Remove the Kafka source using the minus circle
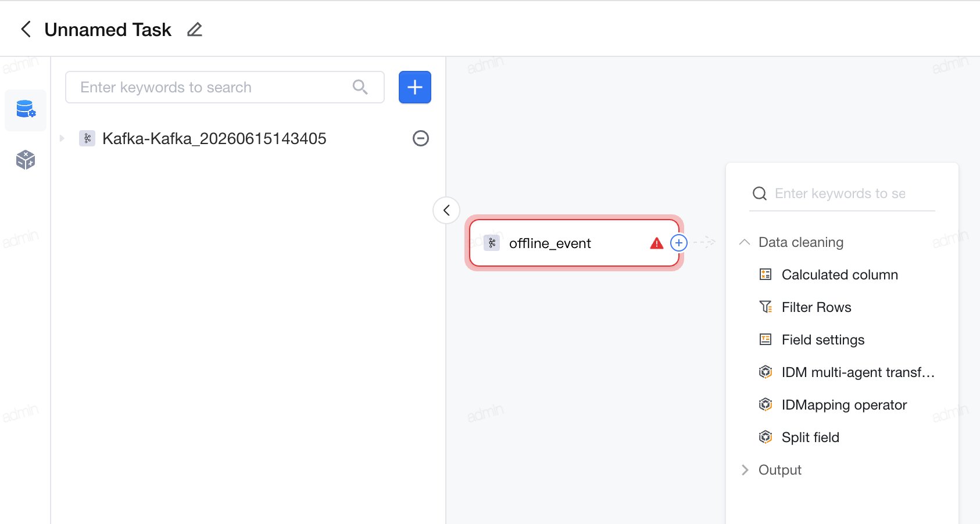Image resolution: width=980 pixels, height=524 pixels. pyautogui.click(x=421, y=138)
